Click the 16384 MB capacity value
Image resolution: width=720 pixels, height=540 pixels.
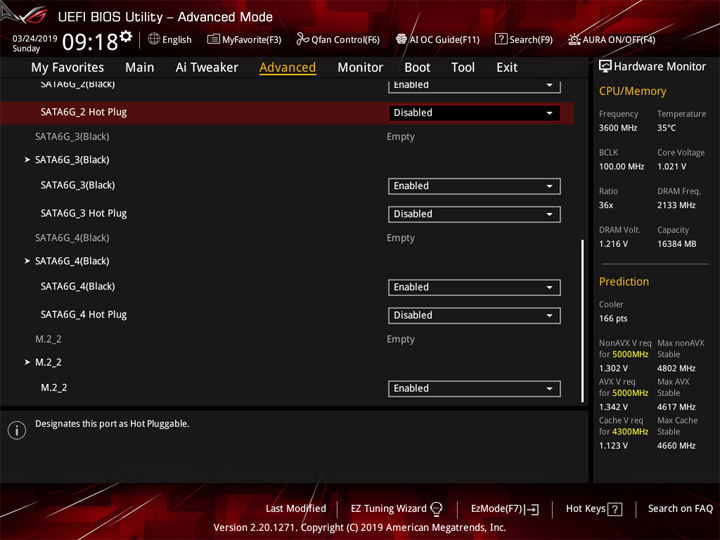676,244
